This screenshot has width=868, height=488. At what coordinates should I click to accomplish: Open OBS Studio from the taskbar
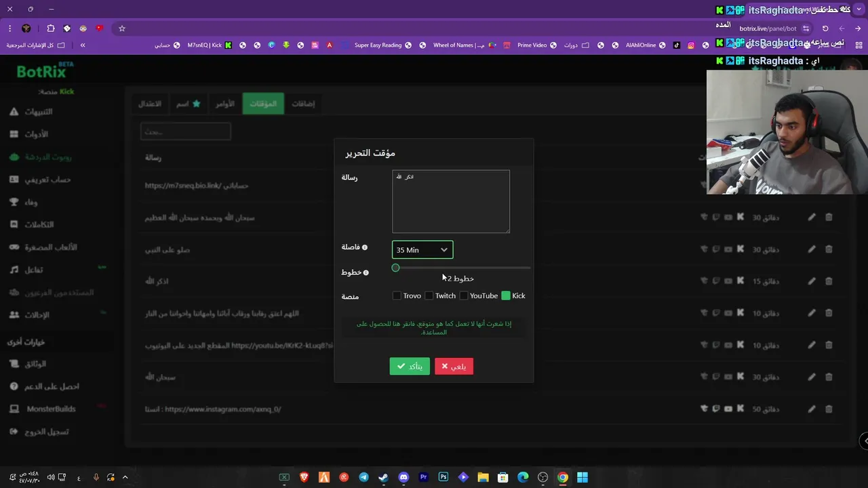click(542, 477)
